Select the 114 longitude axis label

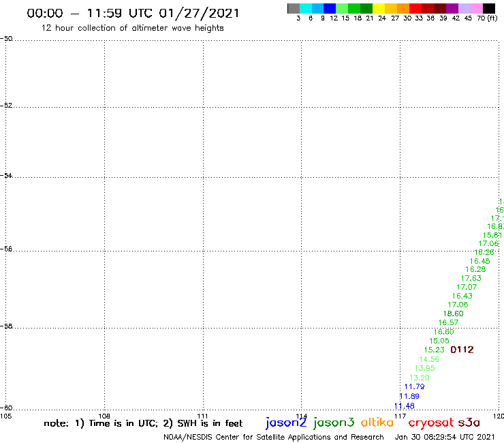click(x=302, y=416)
